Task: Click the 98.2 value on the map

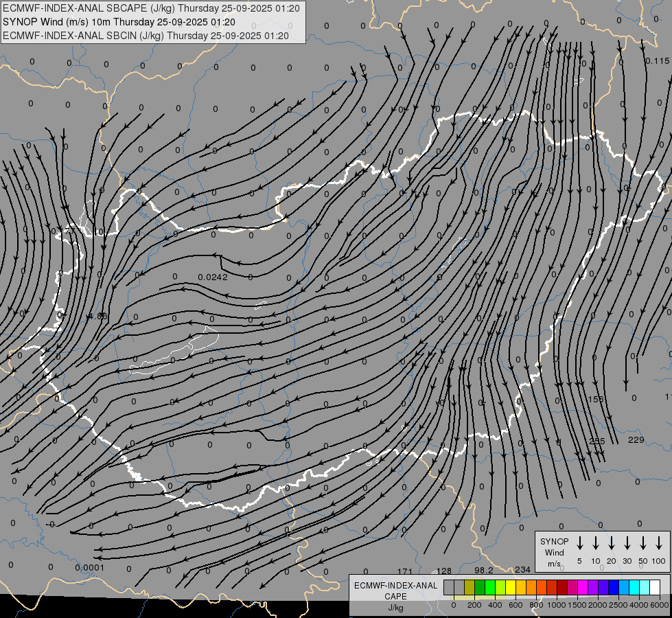Action: pos(484,570)
